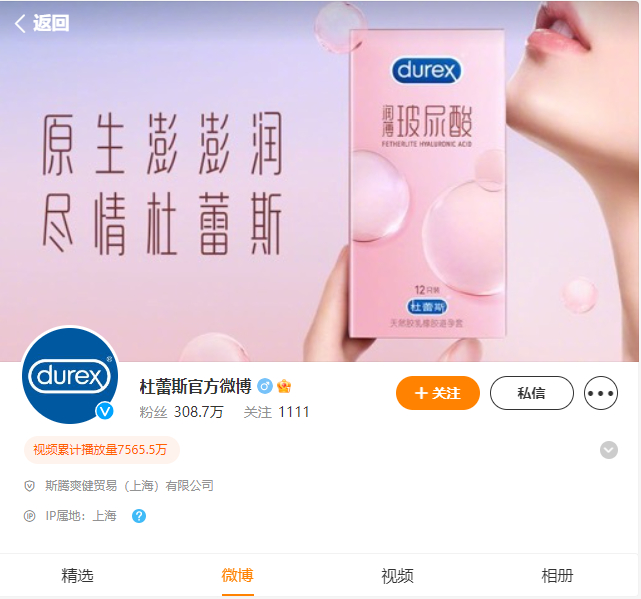The width and height of the screenshot is (641, 599).
Task: View the 粉丝 308.7万 followers count
Action: coord(181,412)
